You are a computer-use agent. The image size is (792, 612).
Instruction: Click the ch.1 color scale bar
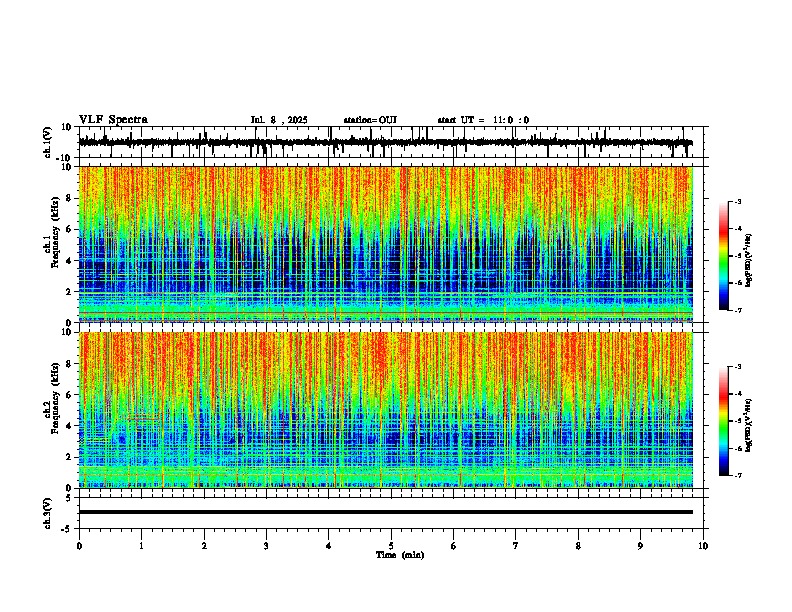click(724, 256)
